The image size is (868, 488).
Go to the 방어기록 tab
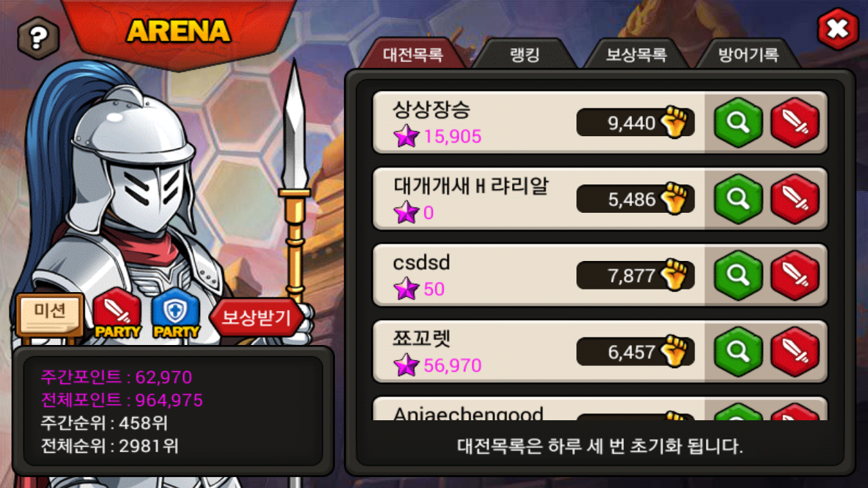coord(748,54)
